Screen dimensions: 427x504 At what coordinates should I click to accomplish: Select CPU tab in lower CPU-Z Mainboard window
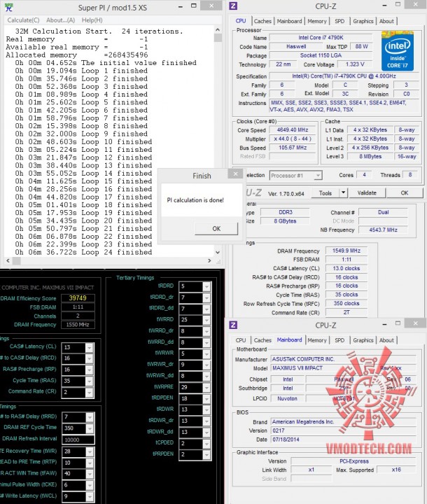[x=241, y=340]
